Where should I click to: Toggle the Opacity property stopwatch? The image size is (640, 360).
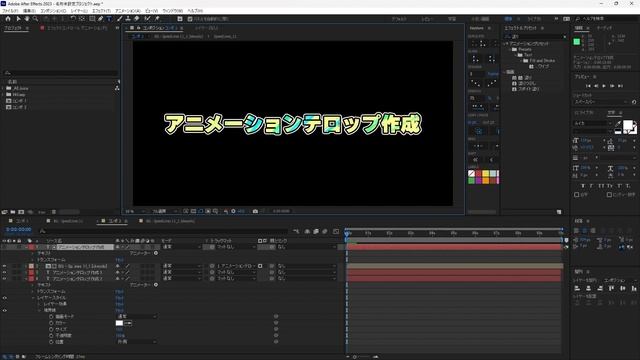point(51,336)
